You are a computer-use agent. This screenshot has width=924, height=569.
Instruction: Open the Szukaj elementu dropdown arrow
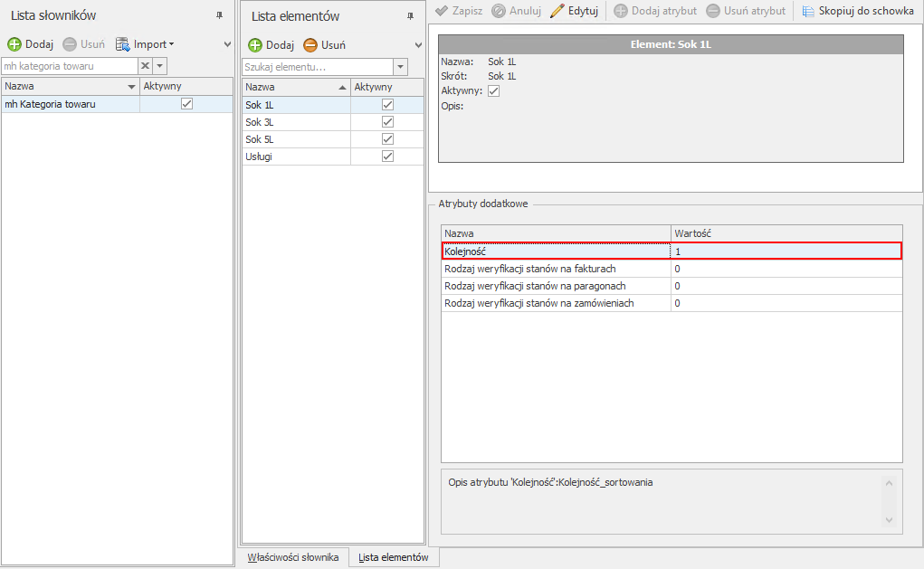(400, 67)
